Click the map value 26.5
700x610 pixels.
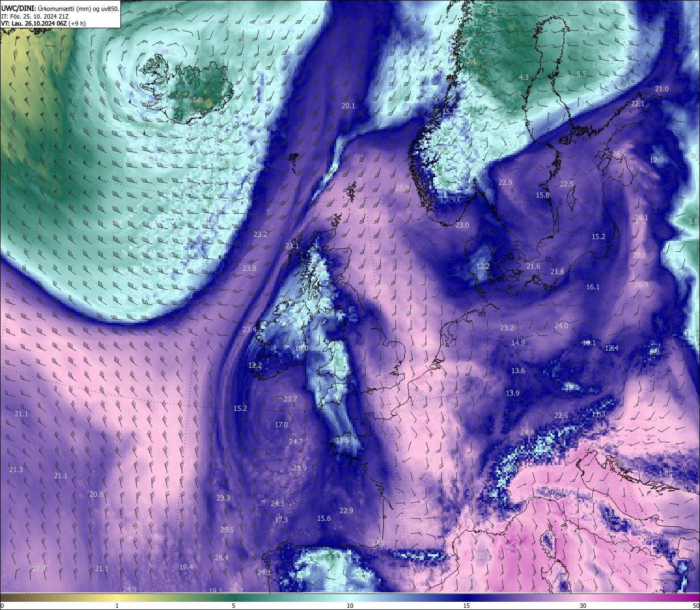coord(619,154)
